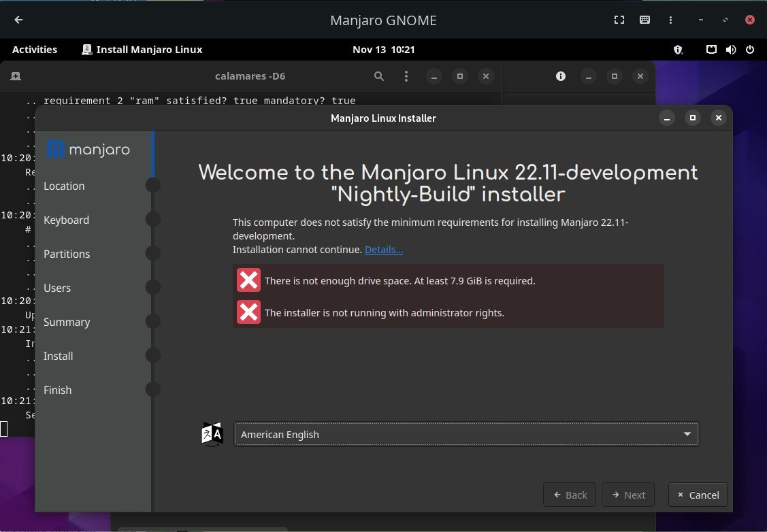767x532 pixels.
Task: Click the language translate icon
Action: 212,434
